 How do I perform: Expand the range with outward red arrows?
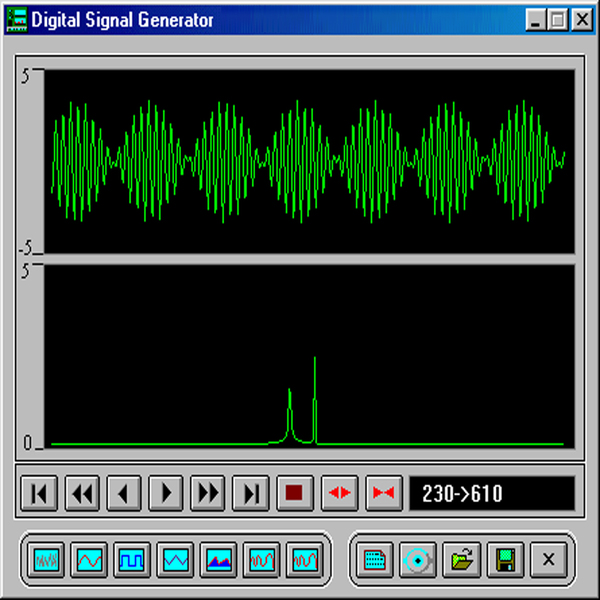(339, 493)
